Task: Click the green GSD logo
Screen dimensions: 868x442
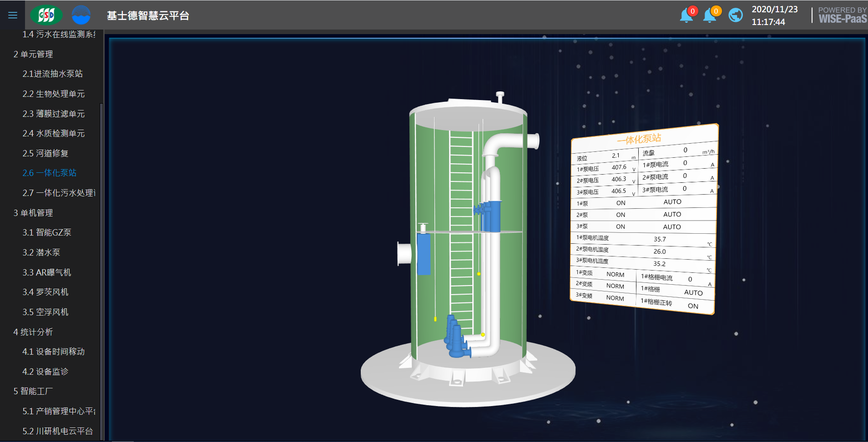Action: pos(46,15)
